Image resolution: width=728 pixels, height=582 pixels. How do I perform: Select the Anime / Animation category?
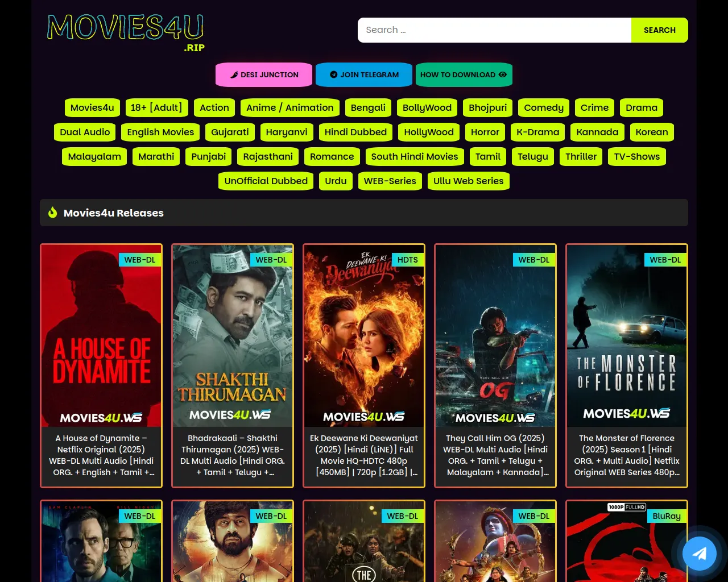point(289,107)
